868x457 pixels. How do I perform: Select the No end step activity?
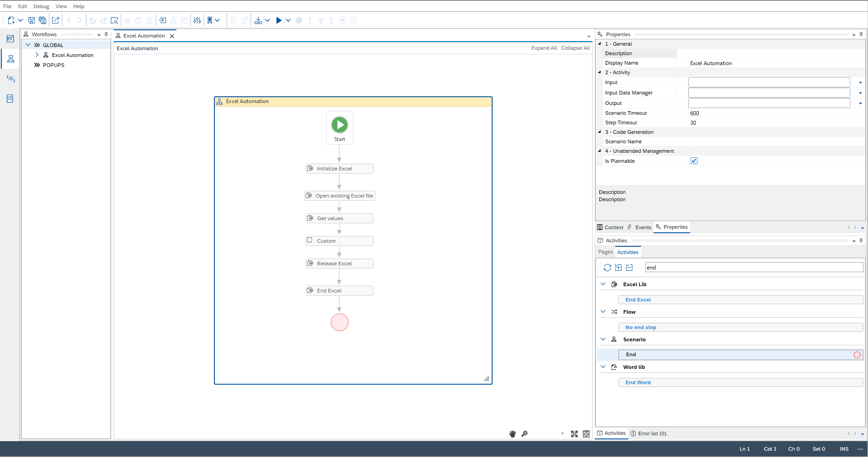740,327
